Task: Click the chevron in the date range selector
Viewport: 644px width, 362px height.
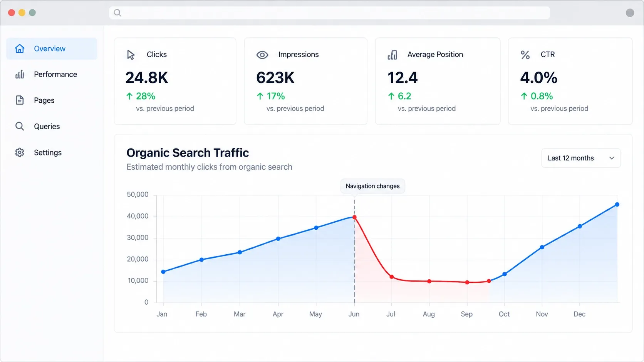Action: coord(612,158)
